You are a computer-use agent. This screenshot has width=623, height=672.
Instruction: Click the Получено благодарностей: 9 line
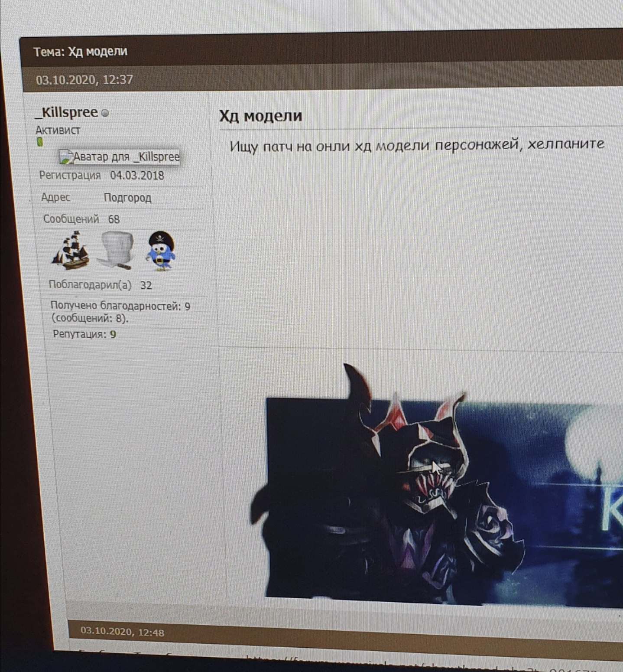tap(120, 306)
